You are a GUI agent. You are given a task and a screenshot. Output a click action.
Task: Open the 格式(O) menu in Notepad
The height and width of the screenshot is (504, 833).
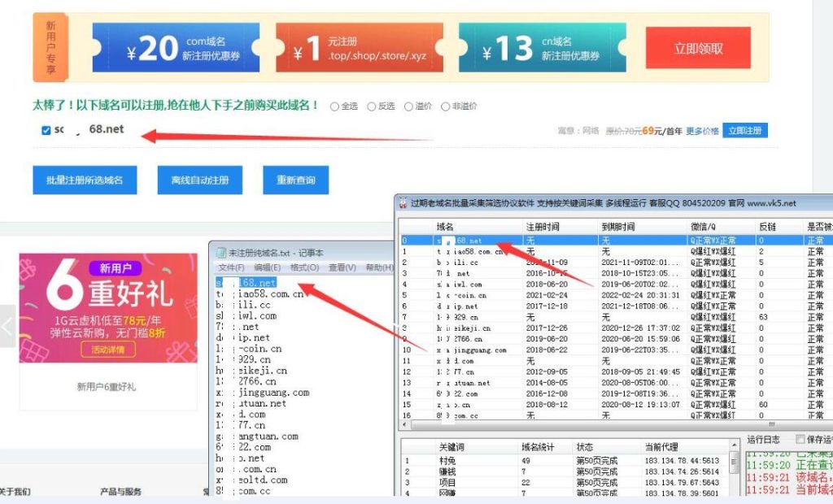304,267
